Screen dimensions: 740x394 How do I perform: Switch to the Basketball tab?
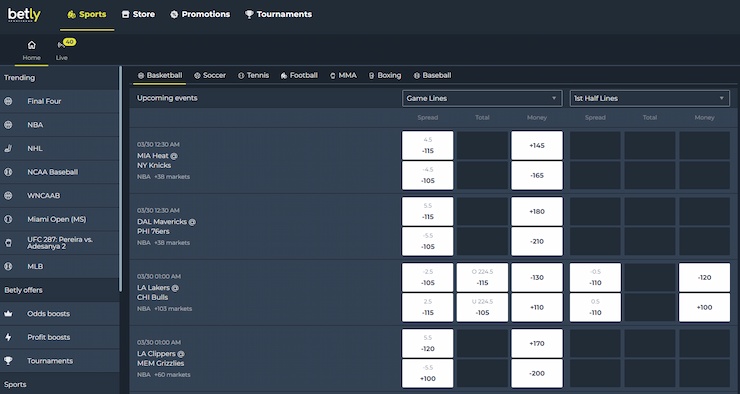coord(160,75)
